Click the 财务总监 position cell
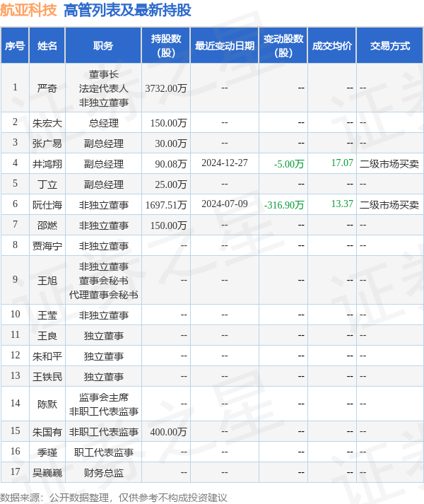 pos(103,474)
